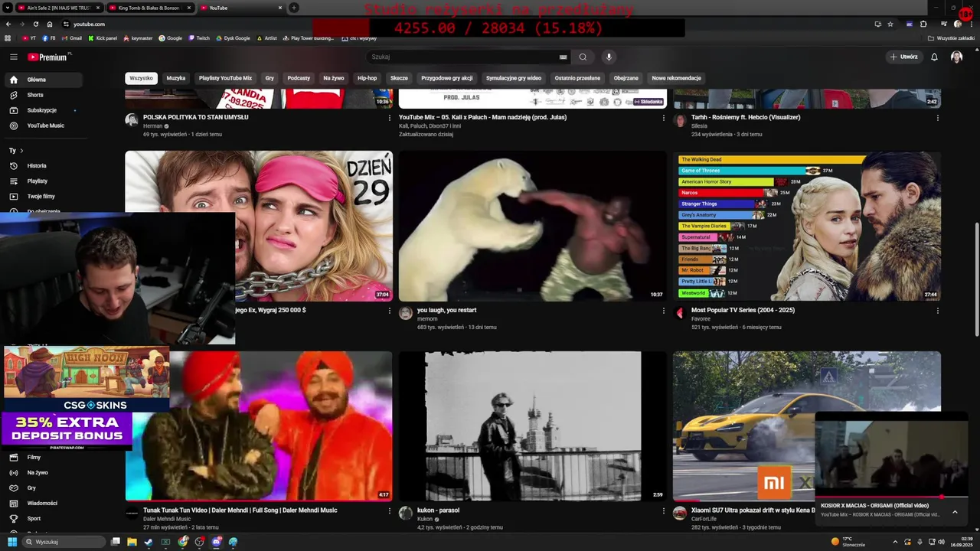Open browser extensions puzzle icon
The width and height of the screenshot is (980, 551).
tap(923, 24)
